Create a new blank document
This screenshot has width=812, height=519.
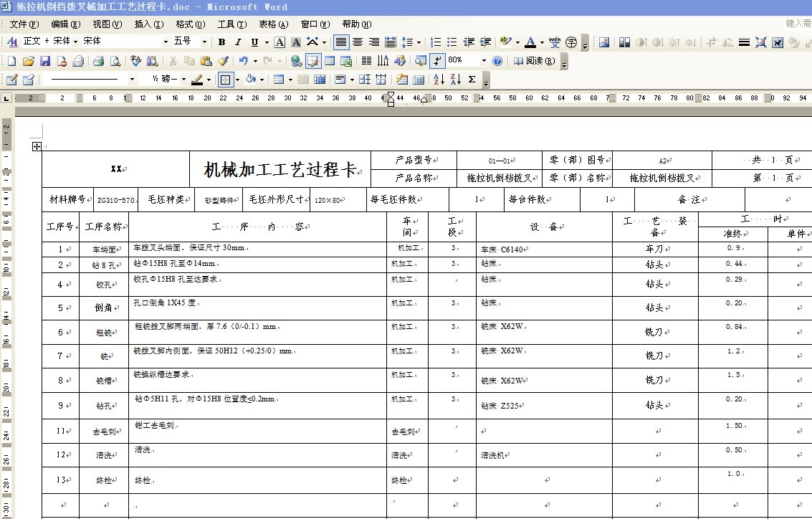(x=11, y=61)
